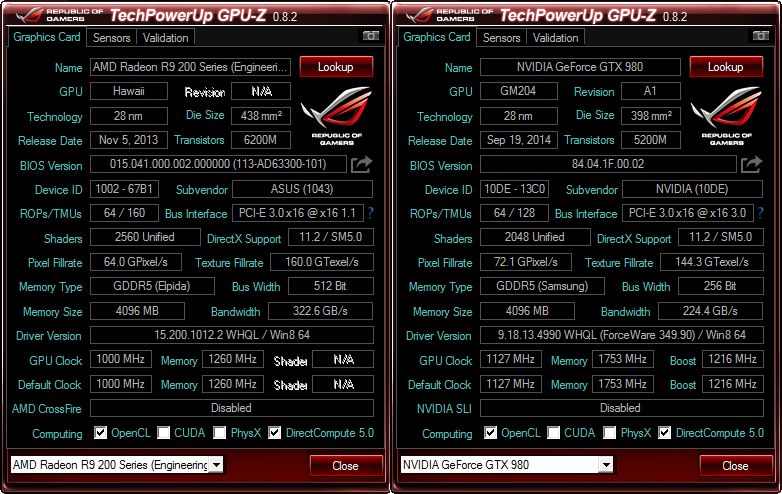The height and width of the screenshot is (494, 782).
Task: Click Memory Type value GDDR5 (Elpida)
Action: pos(152,286)
